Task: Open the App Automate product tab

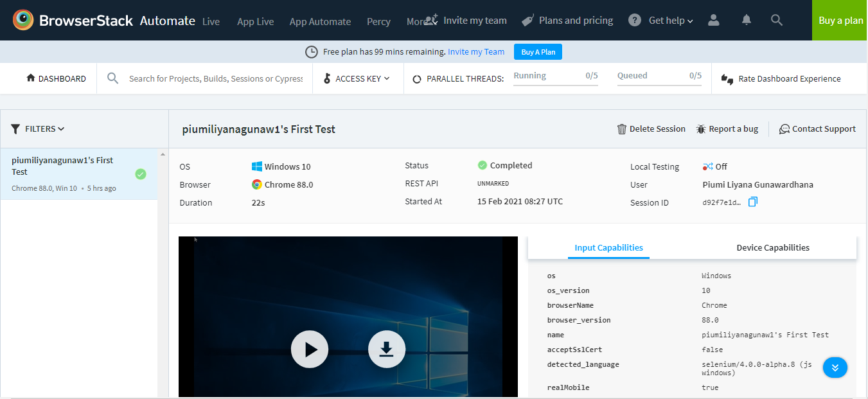Action: point(320,22)
